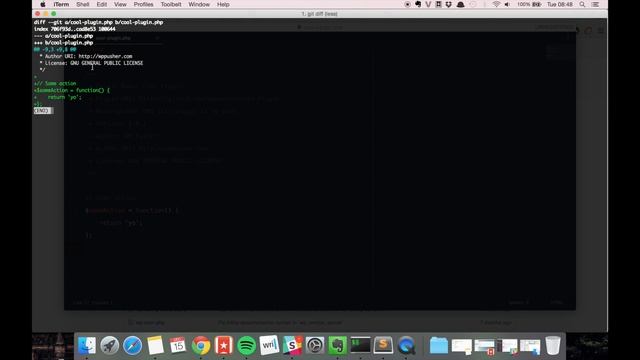Viewport: 640px width, 360px height.
Task: Open System Preferences from the Dock
Action: (315, 345)
